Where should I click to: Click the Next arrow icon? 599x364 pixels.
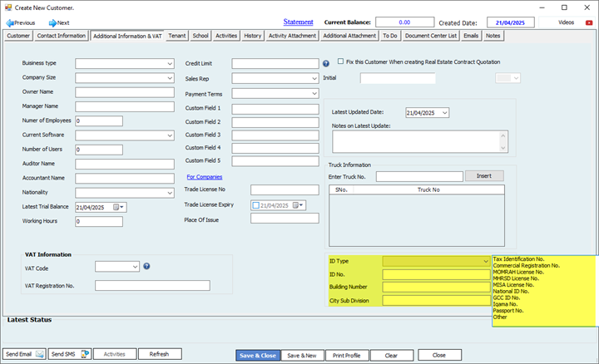click(52, 23)
